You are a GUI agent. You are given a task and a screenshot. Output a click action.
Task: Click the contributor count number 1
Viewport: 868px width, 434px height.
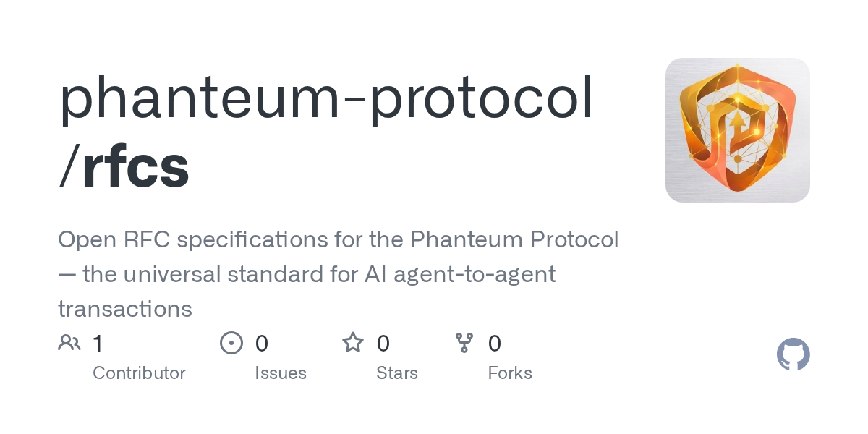(x=98, y=344)
